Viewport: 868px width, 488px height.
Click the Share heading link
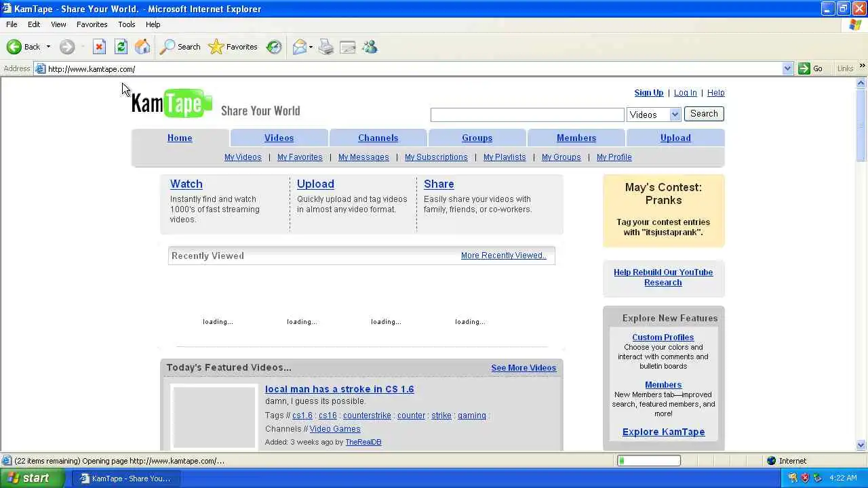(x=439, y=184)
